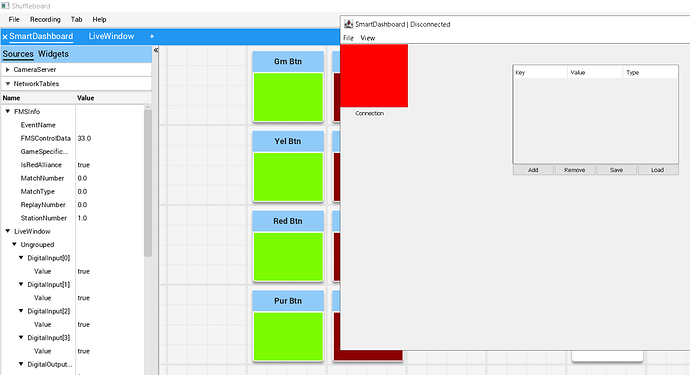Click the Add button under the key table
Image resolution: width=690 pixels, height=375 pixels.
pos(533,170)
